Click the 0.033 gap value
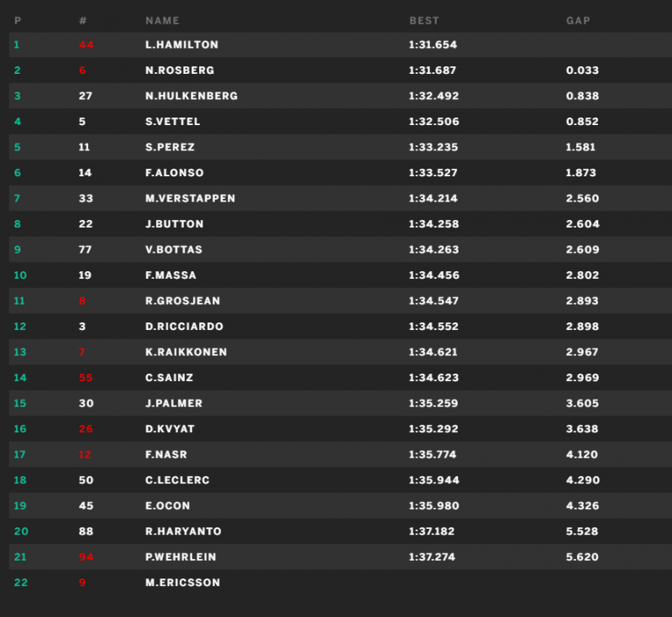The width and height of the screenshot is (672, 617). 582,71
